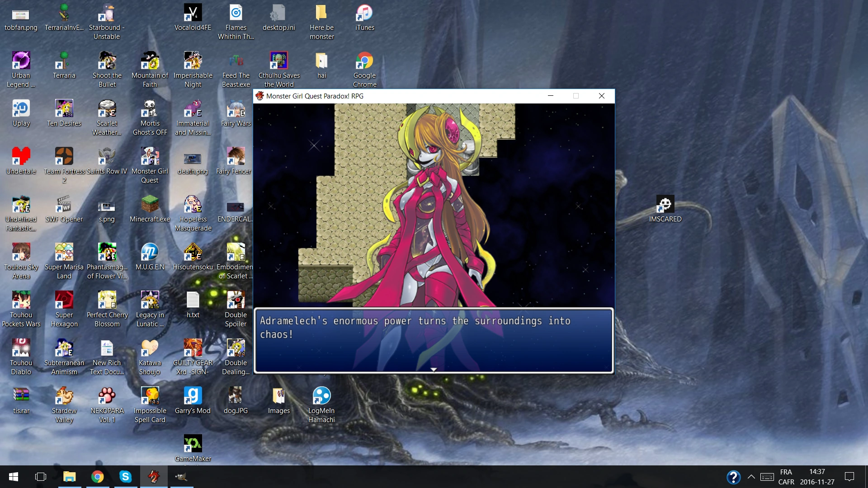This screenshot has height=488, width=868.
Task: Click the FRA language indicator
Action: [786, 472]
